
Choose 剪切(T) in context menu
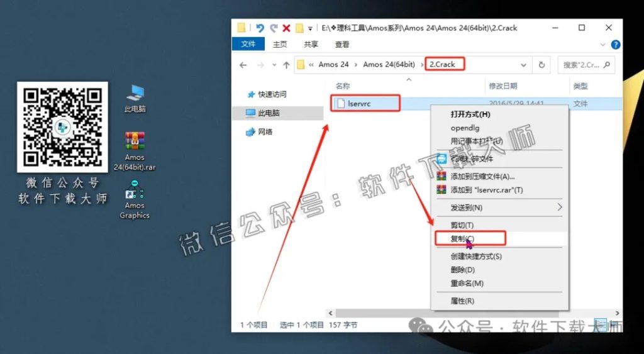499,226
